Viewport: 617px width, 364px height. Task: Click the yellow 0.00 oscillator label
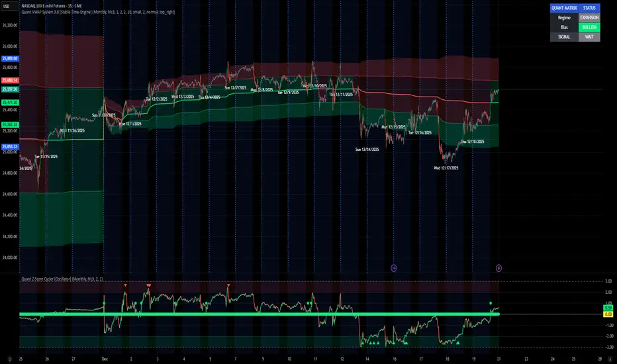tap(608, 314)
